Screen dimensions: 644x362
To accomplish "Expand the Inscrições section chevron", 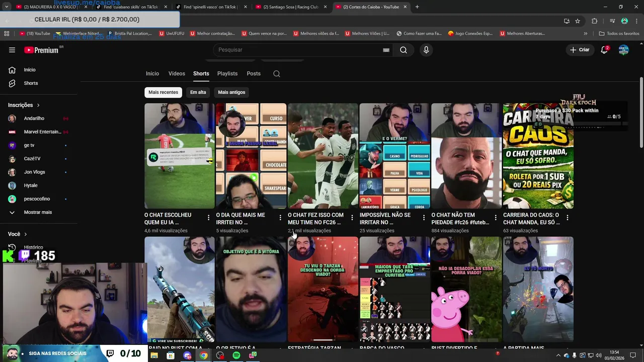I will [38, 105].
